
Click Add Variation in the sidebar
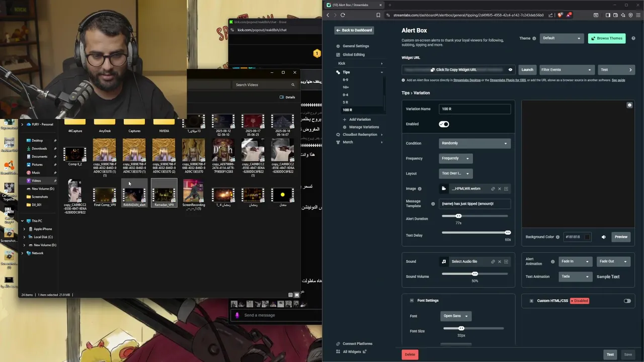pyautogui.click(x=360, y=120)
